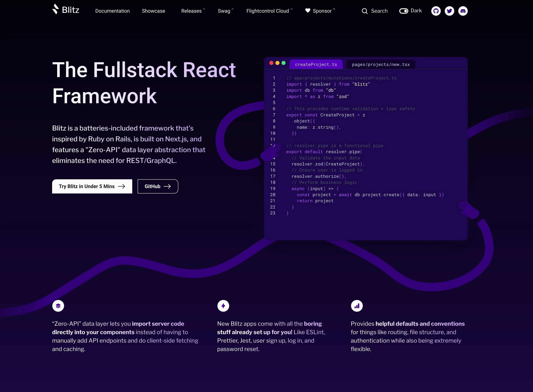Open the Documentation menu item
Viewport: 533px width, 392px height.
(x=113, y=11)
